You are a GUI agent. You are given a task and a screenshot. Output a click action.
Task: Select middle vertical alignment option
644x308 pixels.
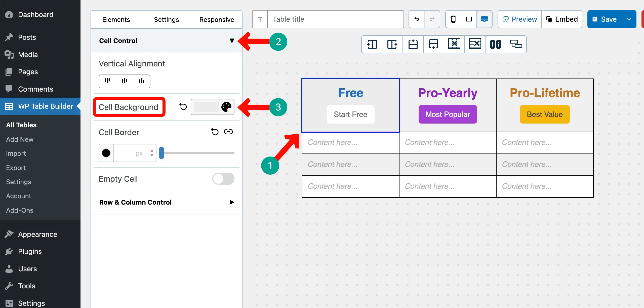pos(125,81)
